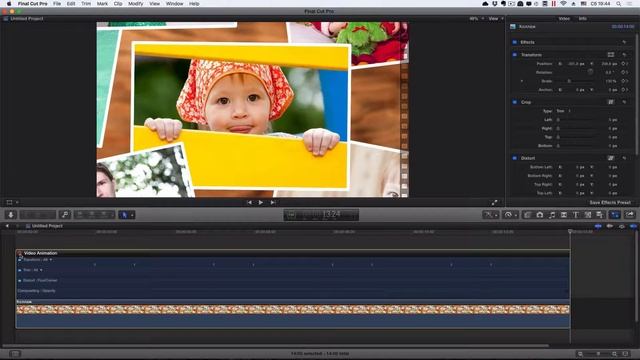
Task: Click the import media arrow button
Action: click(11, 215)
